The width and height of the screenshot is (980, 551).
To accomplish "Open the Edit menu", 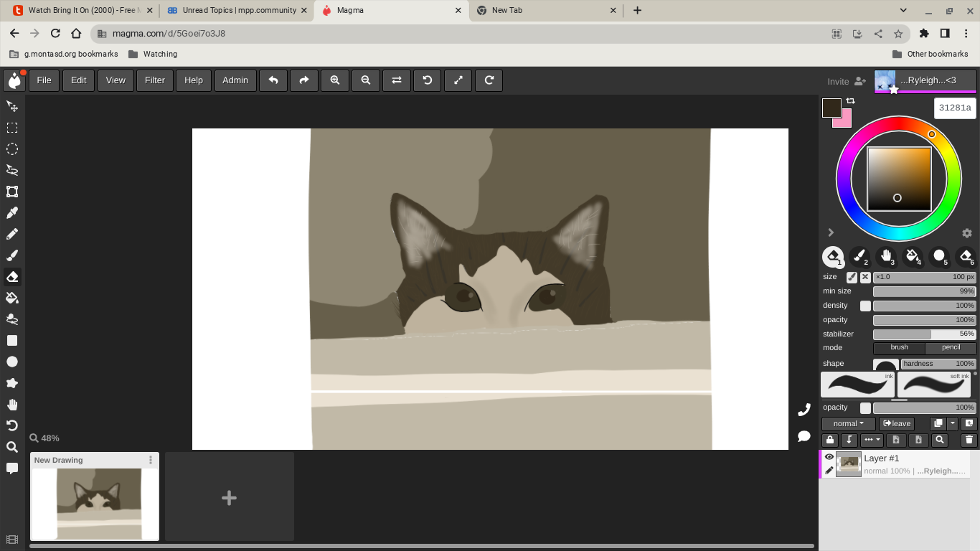I will (78, 80).
